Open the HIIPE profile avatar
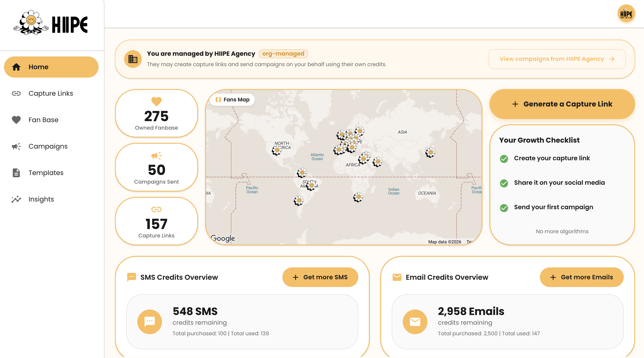The width and height of the screenshot is (644, 358). [626, 13]
